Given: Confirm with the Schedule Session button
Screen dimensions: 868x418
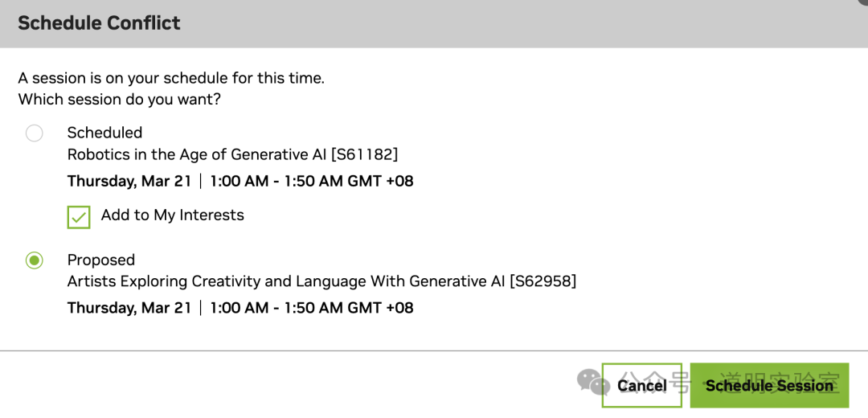Looking at the screenshot, I should tap(769, 386).
